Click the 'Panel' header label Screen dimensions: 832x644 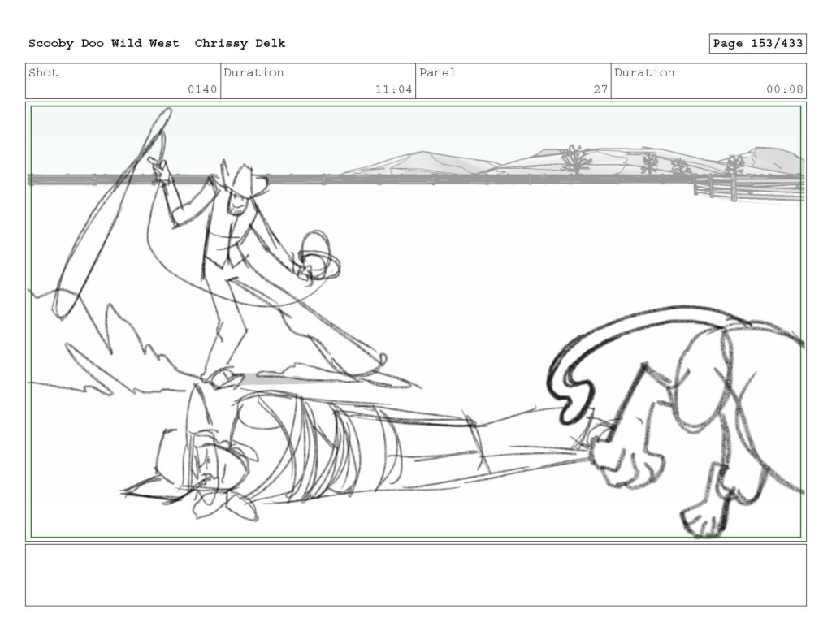pos(437,72)
